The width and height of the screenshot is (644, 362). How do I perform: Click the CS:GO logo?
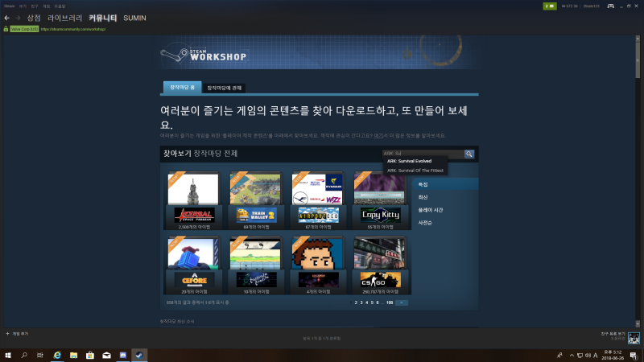[380, 279]
